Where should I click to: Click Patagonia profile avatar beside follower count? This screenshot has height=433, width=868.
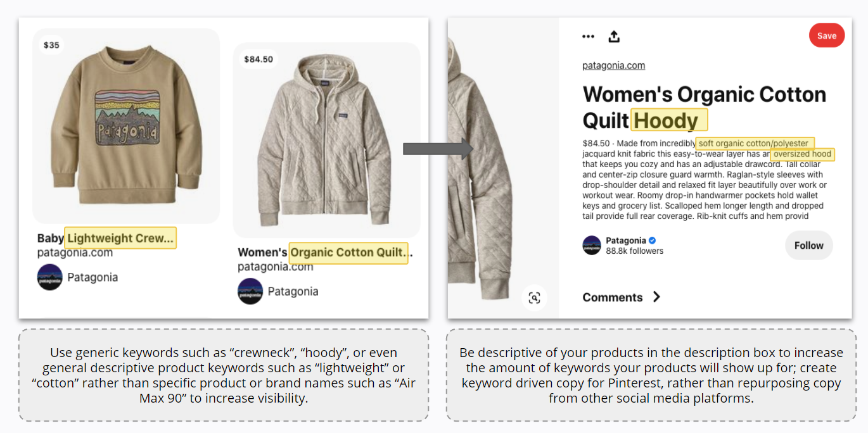592,246
